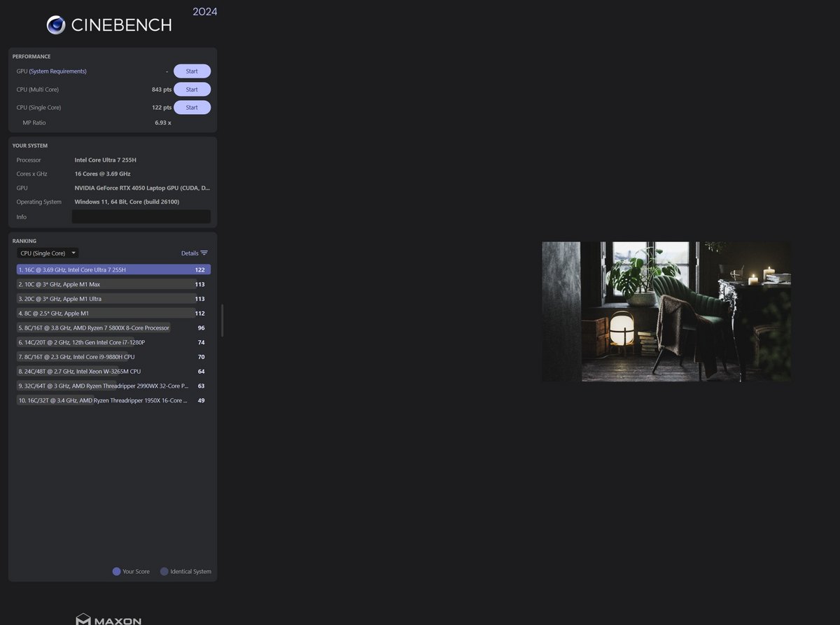Select the Intel Core i9-9880H ranking row

click(x=113, y=357)
